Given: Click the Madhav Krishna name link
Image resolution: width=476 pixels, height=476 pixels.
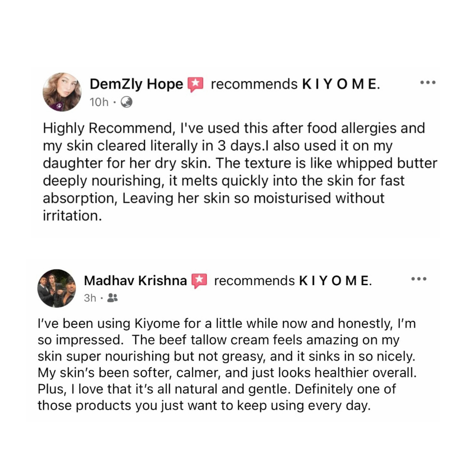Looking at the screenshot, I should pos(135,280).
